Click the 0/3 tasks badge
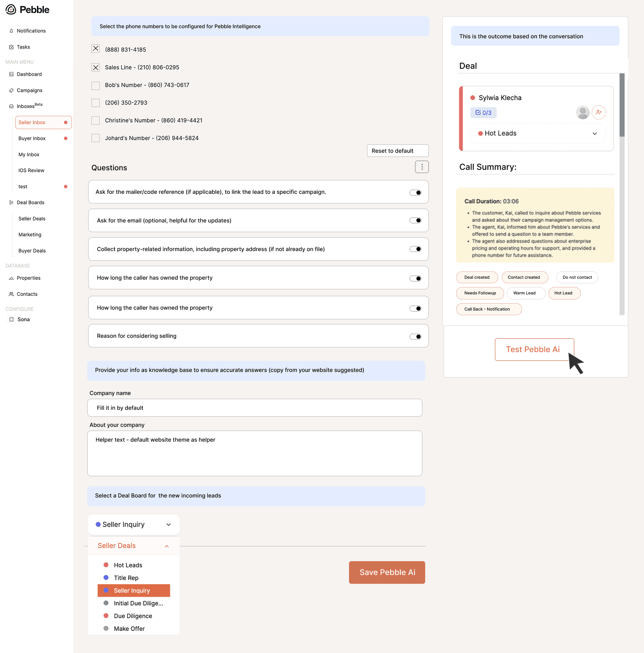 [x=483, y=113]
